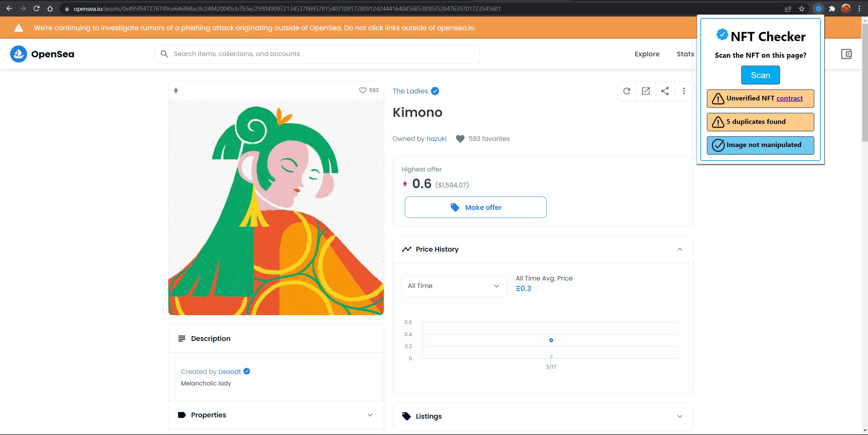Click the refresh metadata icon
Image resolution: width=868 pixels, height=435 pixels.
tap(627, 91)
